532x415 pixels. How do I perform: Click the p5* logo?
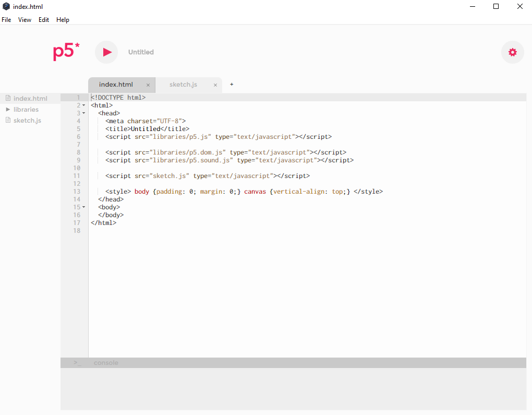pyautogui.click(x=66, y=52)
